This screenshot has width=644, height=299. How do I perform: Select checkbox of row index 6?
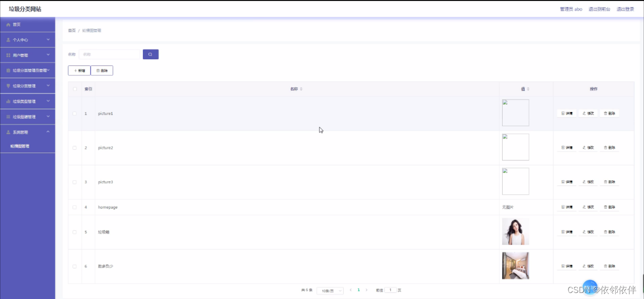pyautogui.click(x=74, y=266)
